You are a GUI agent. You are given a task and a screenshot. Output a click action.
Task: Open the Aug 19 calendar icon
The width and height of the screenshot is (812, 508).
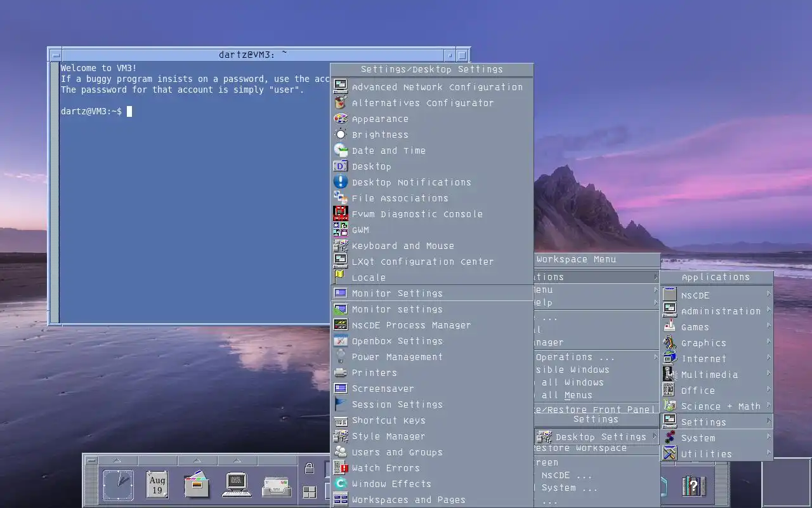coord(157,485)
